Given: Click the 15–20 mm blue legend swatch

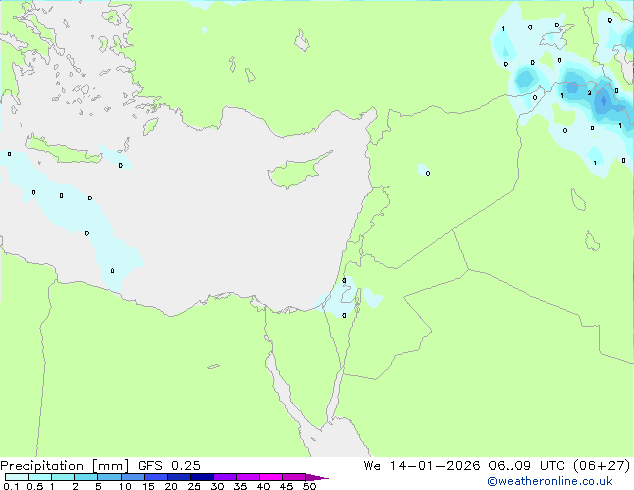Looking at the screenshot, I should coord(156,477).
